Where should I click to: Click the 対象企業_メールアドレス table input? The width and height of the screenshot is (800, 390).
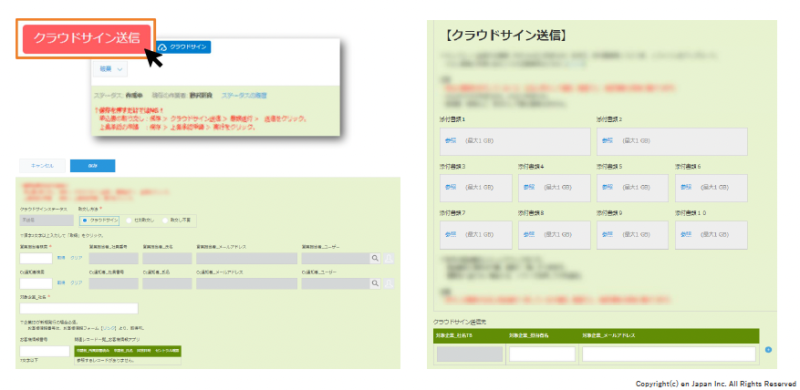(x=669, y=354)
